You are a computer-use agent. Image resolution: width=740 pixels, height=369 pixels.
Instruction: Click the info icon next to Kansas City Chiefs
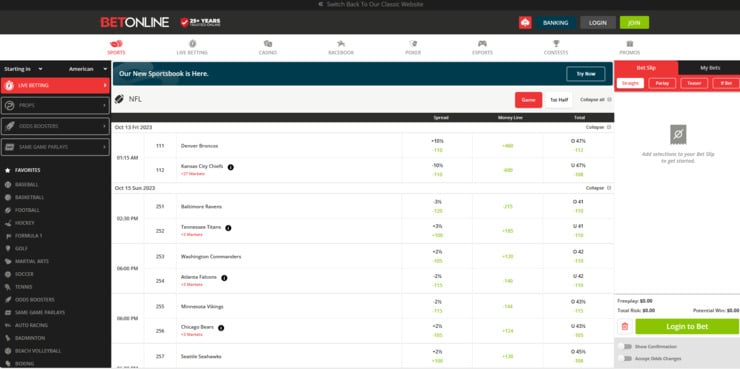click(x=230, y=167)
